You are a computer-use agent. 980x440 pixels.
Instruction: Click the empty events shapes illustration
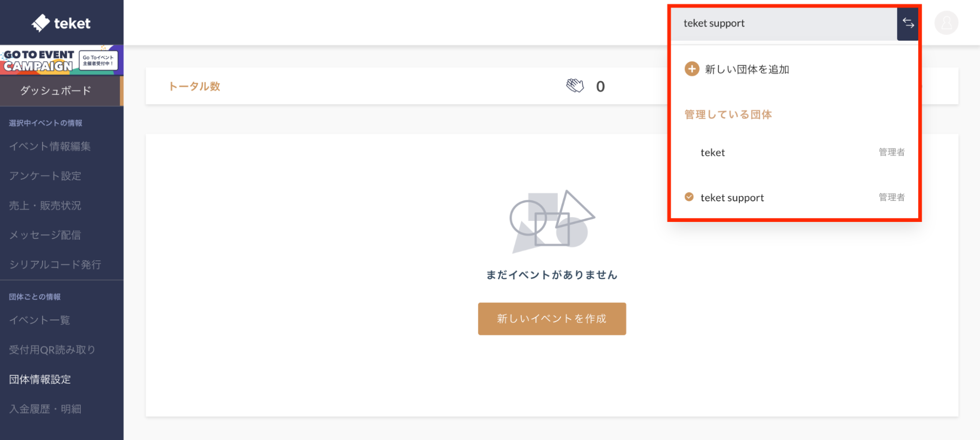pos(552,221)
